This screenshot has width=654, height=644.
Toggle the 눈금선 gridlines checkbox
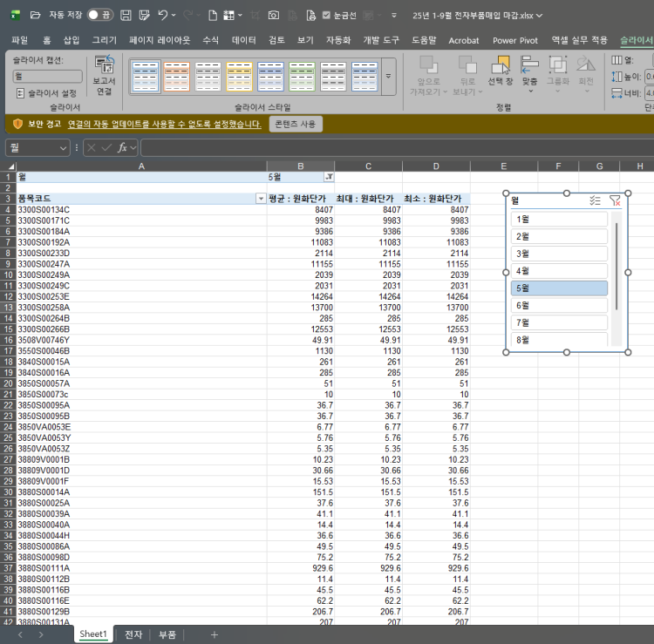326,15
